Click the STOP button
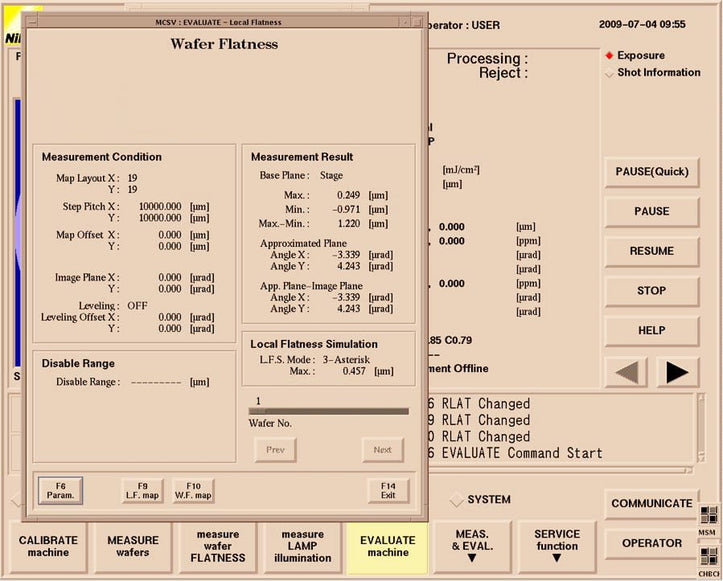 pyautogui.click(x=652, y=291)
